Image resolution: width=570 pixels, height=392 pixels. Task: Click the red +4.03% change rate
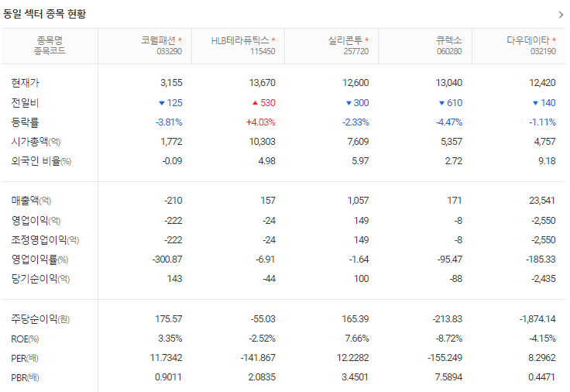[261, 122]
